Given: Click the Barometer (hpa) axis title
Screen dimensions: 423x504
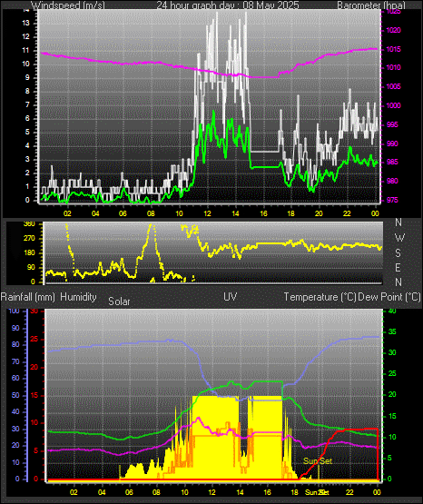Looking at the screenshot, I should point(371,5).
